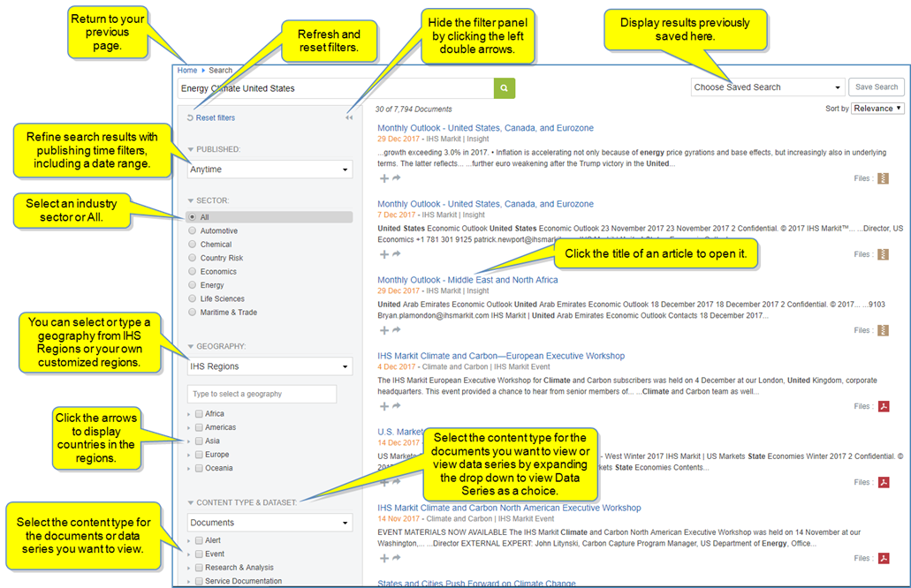
Task: Add the Middle East and North Africa result with plus
Action: point(384,330)
